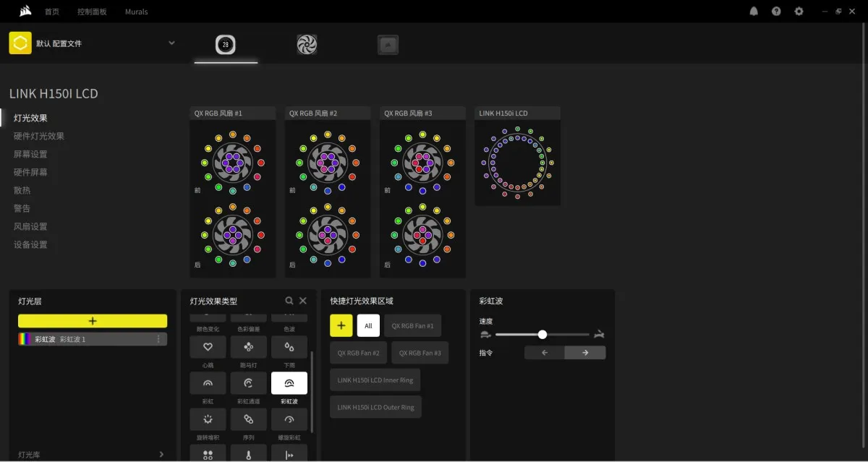868x462 pixels.
Task: Set direction to left arrow
Action: [x=545, y=353]
